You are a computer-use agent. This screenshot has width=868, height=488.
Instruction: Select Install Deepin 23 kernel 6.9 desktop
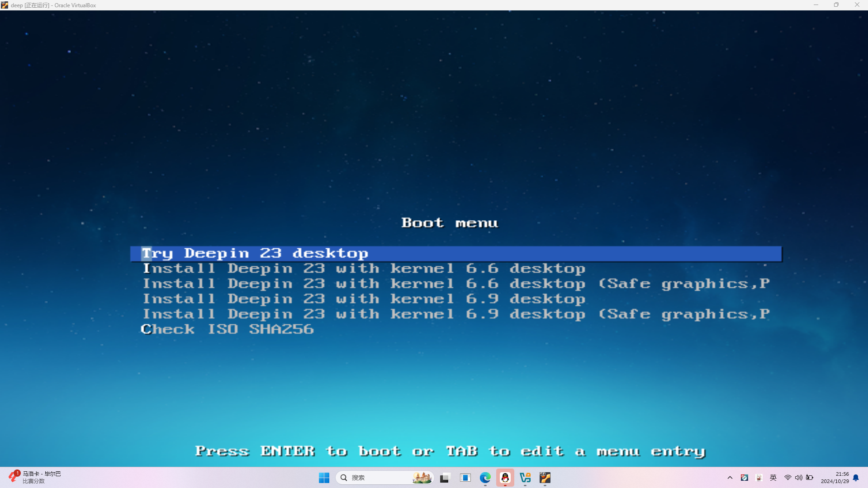[364, 299]
